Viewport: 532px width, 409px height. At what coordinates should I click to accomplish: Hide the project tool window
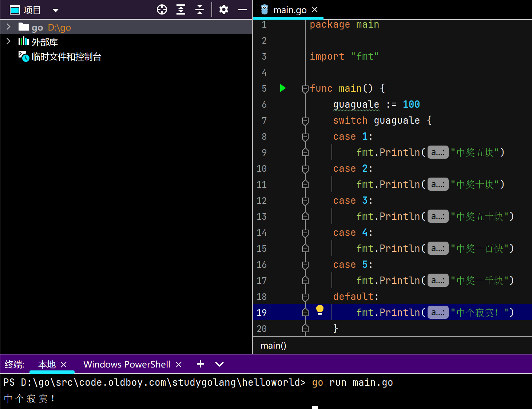click(x=243, y=9)
